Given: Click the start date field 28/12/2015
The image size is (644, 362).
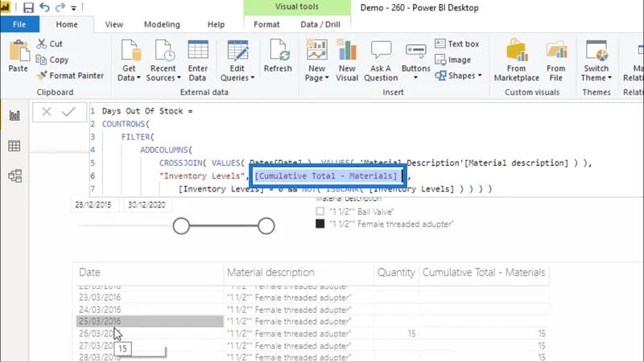Looking at the screenshot, I should click(x=93, y=205).
